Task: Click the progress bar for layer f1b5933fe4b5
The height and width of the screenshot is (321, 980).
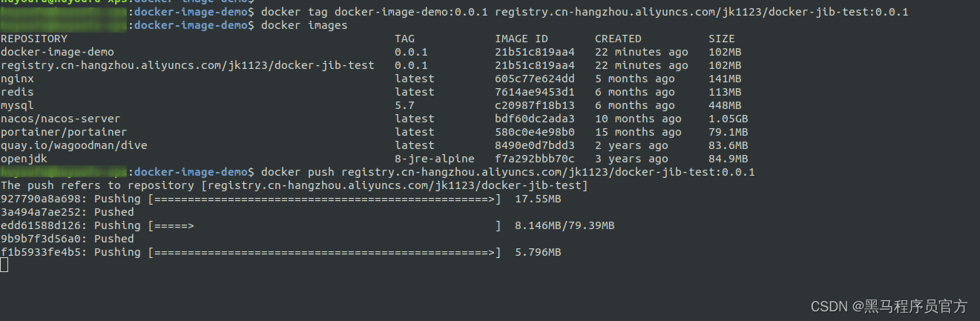Action: click(324, 252)
